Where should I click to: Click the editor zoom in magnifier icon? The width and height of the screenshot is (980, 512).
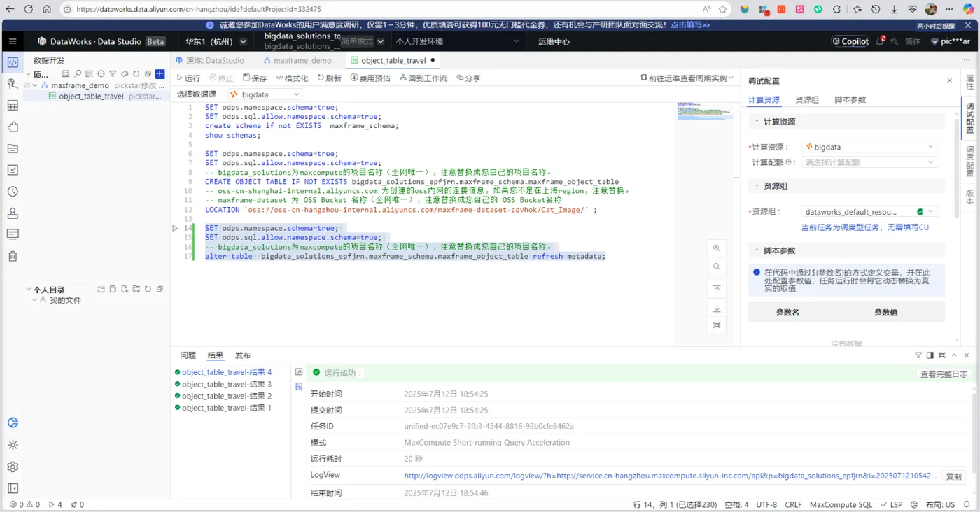(717, 248)
